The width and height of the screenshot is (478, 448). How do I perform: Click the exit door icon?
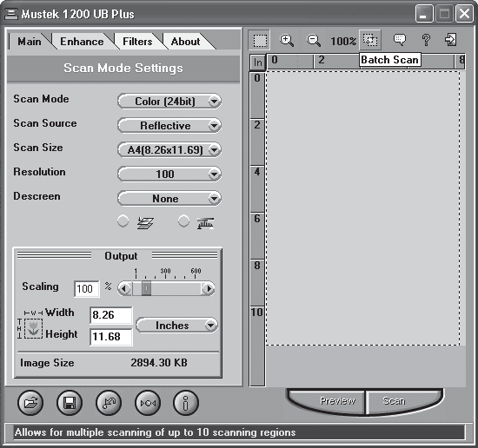[x=451, y=40]
